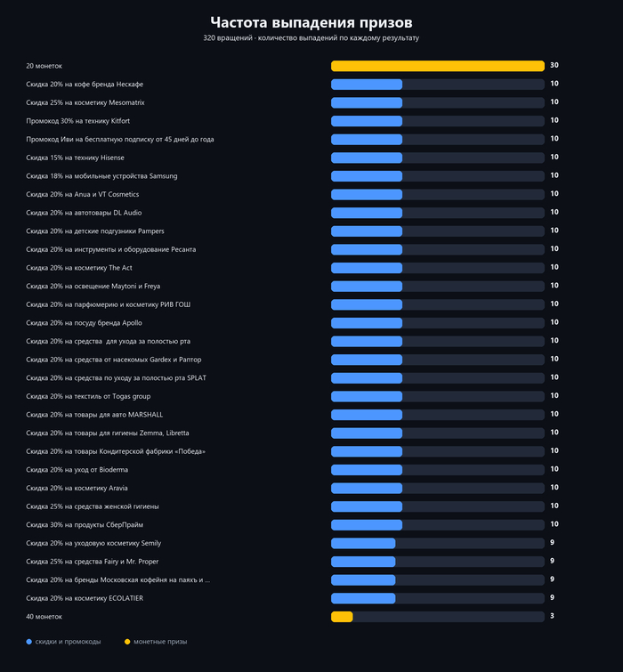Click the label Скидка 20% на текстиль от Togas group
The width and height of the screenshot is (623, 672).
point(88,396)
